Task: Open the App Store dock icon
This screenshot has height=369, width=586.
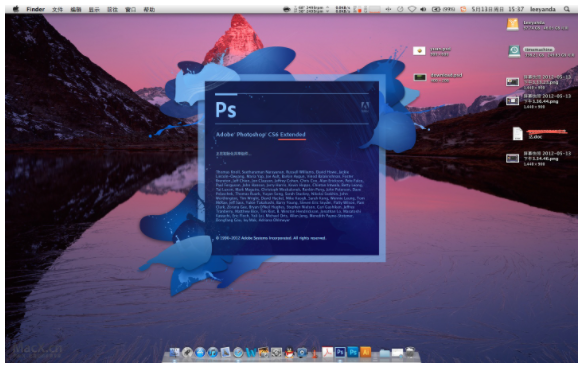Action: coord(200,352)
